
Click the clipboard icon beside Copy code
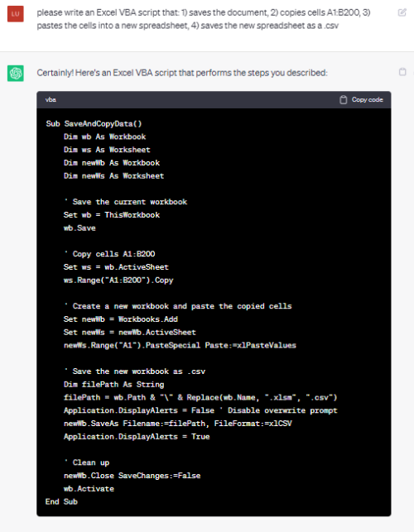coord(344,100)
